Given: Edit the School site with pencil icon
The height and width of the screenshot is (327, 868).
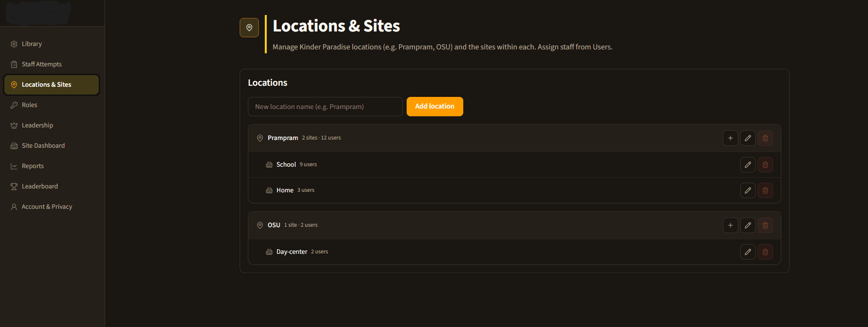Looking at the screenshot, I should coord(748,165).
